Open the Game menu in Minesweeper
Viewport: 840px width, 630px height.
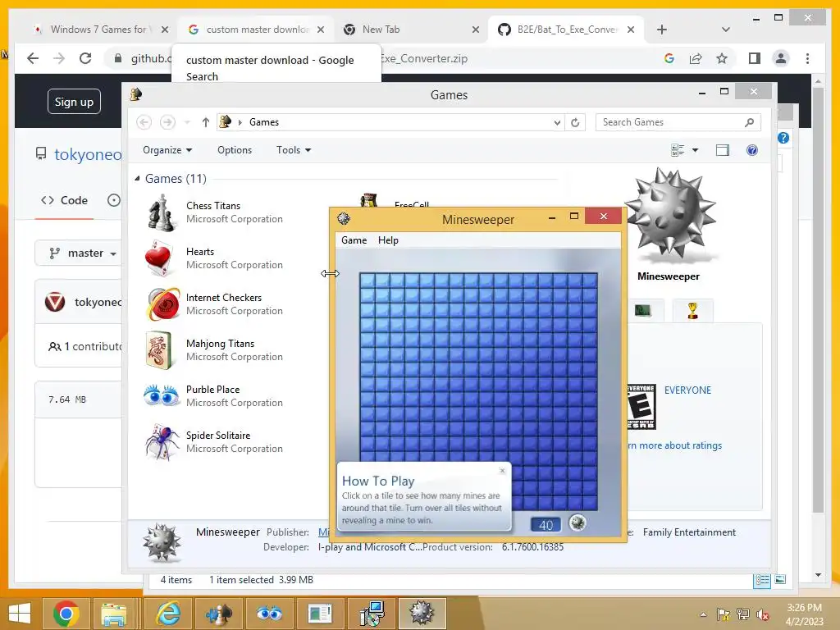click(x=354, y=240)
